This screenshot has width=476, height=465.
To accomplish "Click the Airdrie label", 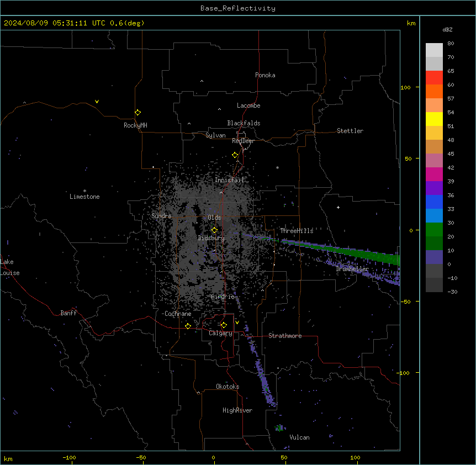I will pos(223,297).
